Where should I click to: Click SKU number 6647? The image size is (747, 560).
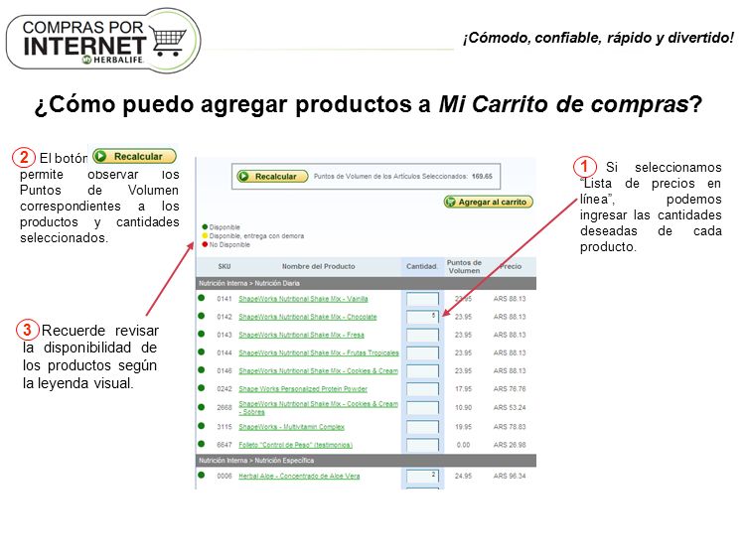coord(224,445)
